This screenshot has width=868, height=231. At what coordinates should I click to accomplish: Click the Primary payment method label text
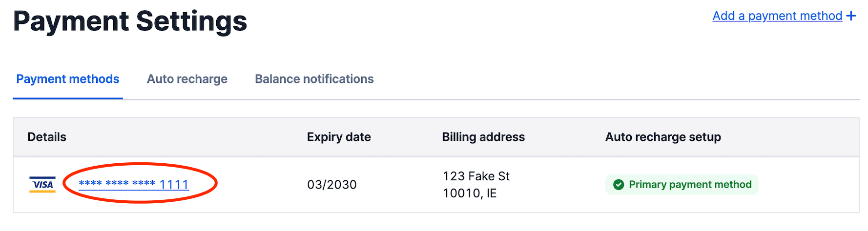pos(690,185)
